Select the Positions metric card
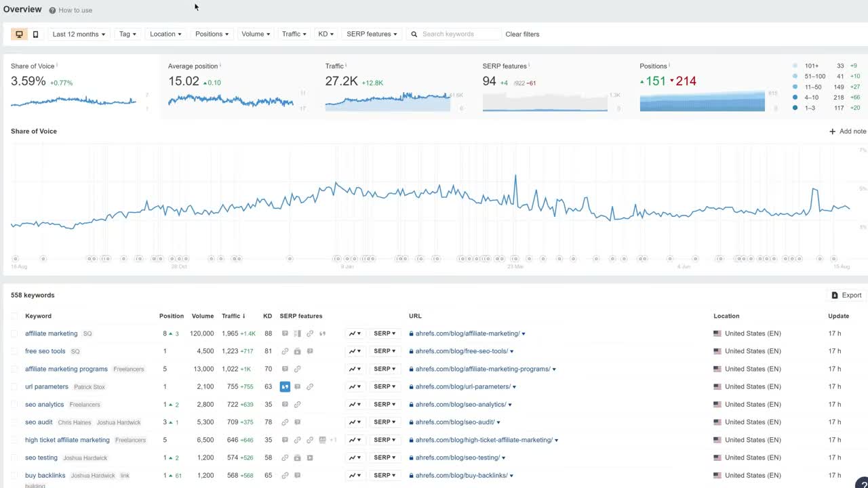Image resolution: width=868 pixels, height=488 pixels. pos(710,87)
